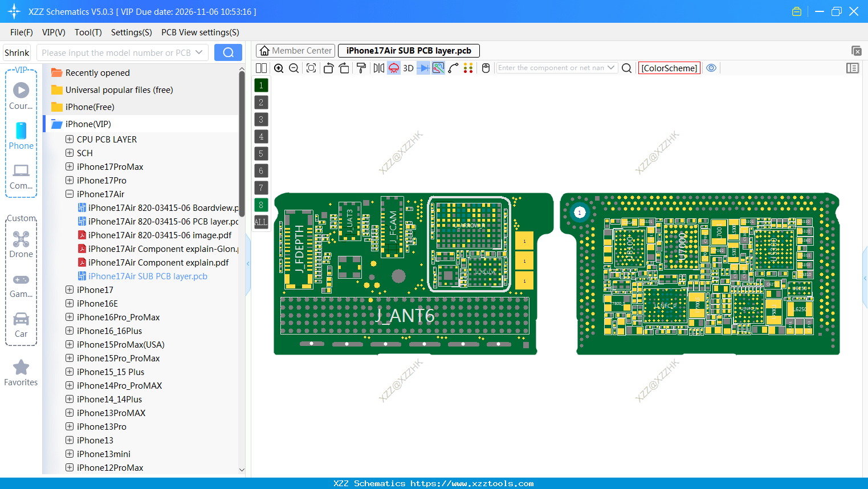Screen dimensions: 868x489
Task: Toggle PCB layer 8 button
Action: pyautogui.click(x=261, y=205)
